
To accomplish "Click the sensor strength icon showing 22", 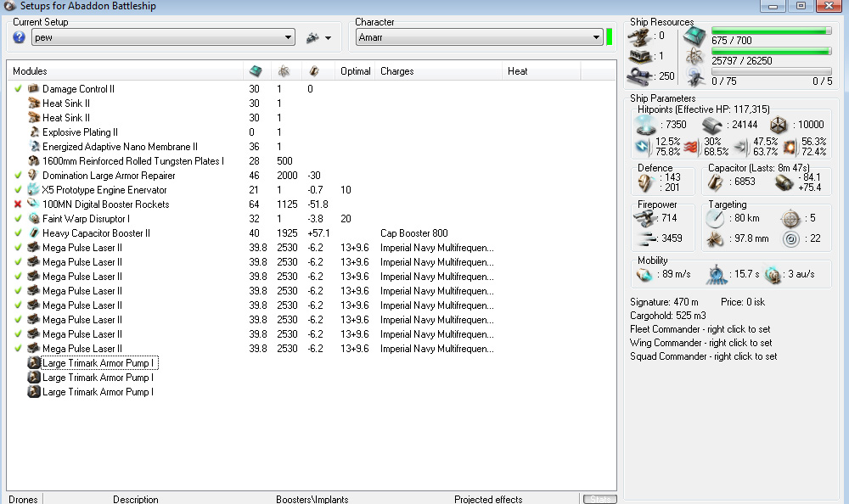I will coord(791,238).
